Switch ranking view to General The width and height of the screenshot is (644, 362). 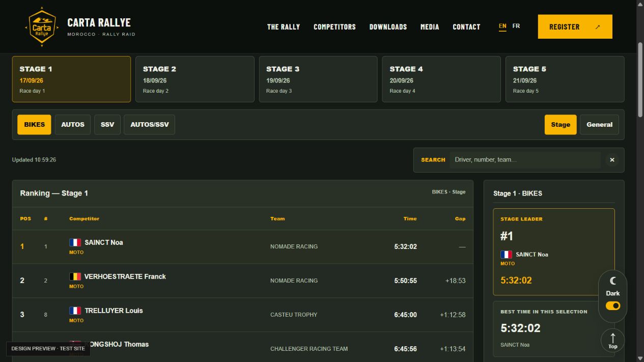point(599,125)
